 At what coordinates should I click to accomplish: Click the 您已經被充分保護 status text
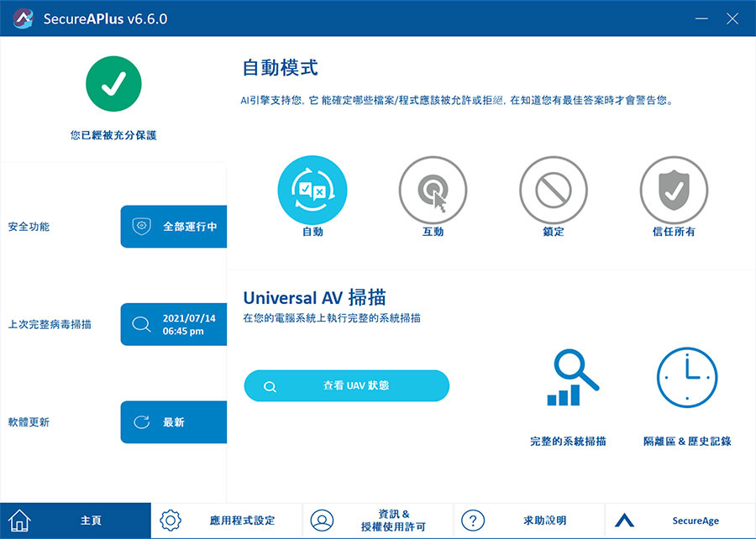point(113,135)
